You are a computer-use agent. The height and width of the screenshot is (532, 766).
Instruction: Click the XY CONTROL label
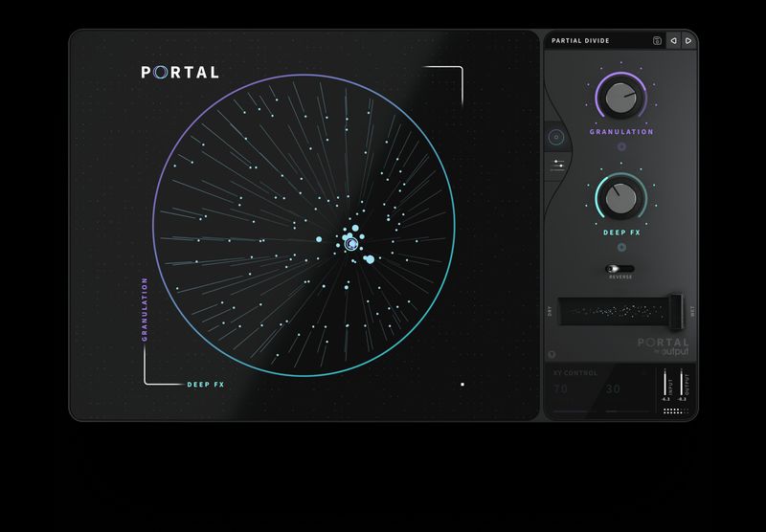click(x=575, y=373)
